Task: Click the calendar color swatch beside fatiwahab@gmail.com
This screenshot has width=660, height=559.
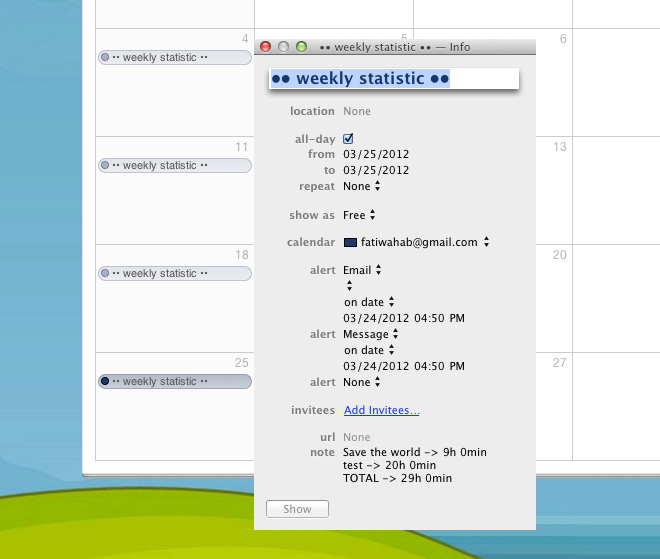Action: coord(350,242)
